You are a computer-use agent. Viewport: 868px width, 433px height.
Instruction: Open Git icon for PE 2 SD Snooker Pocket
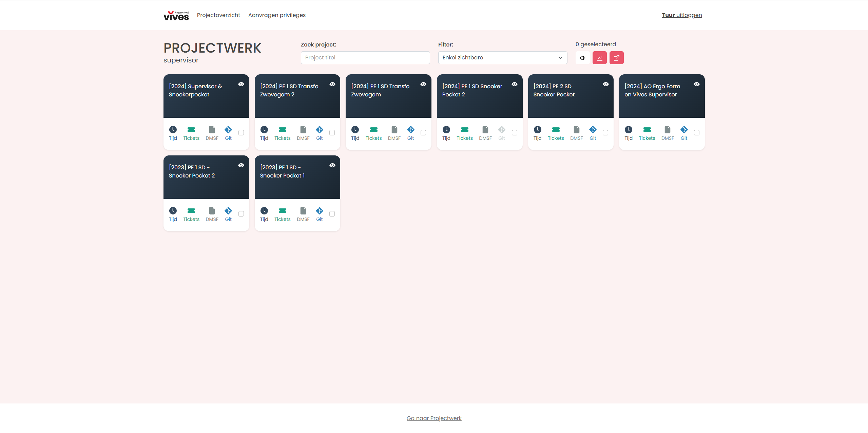(x=593, y=130)
